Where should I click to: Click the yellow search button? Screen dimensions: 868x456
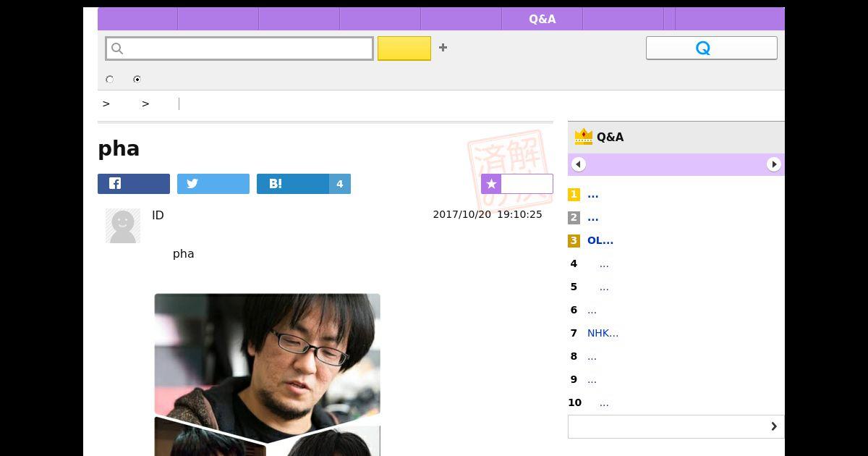(x=404, y=48)
